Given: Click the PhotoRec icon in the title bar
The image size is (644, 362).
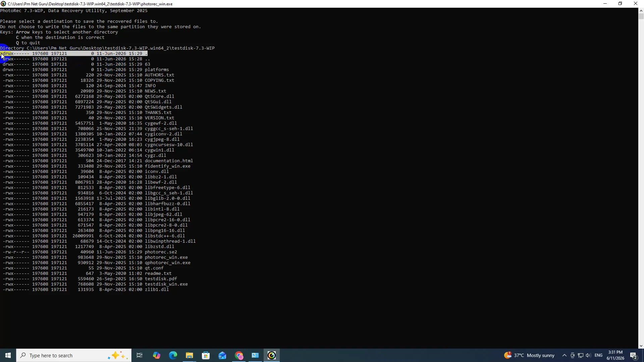Looking at the screenshot, I should pyautogui.click(x=3, y=4).
